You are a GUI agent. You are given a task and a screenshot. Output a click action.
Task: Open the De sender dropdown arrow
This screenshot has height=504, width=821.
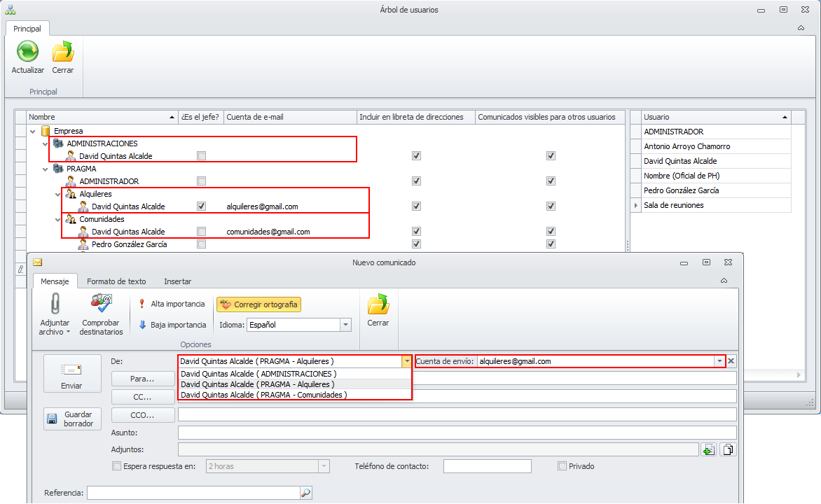pyautogui.click(x=407, y=361)
